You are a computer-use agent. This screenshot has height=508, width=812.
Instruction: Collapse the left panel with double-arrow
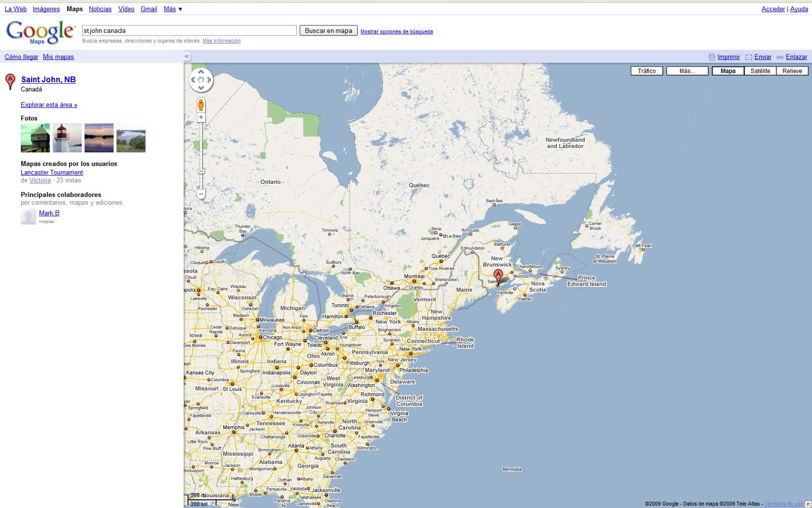point(187,56)
